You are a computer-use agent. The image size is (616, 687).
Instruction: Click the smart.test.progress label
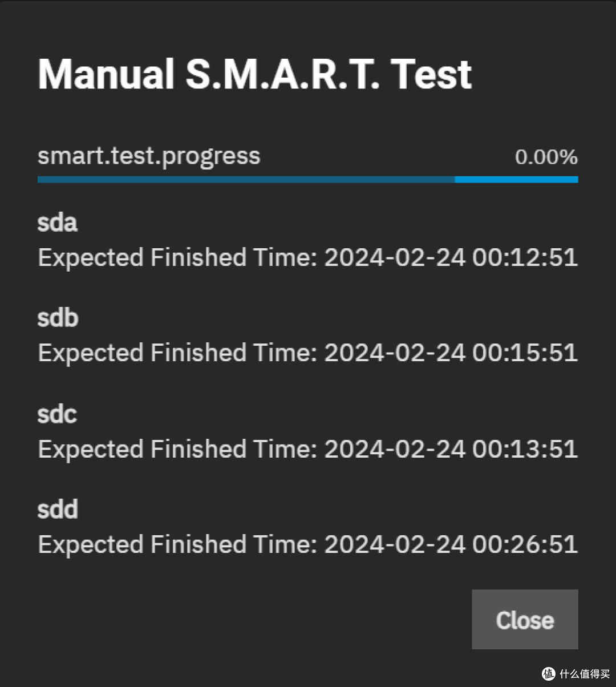click(x=149, y=156)
